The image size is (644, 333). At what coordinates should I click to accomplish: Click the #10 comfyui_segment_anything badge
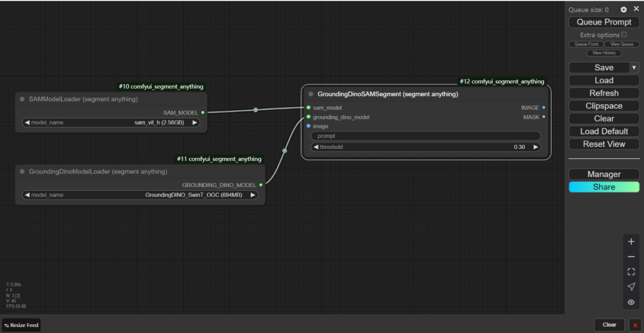[161, 86]
